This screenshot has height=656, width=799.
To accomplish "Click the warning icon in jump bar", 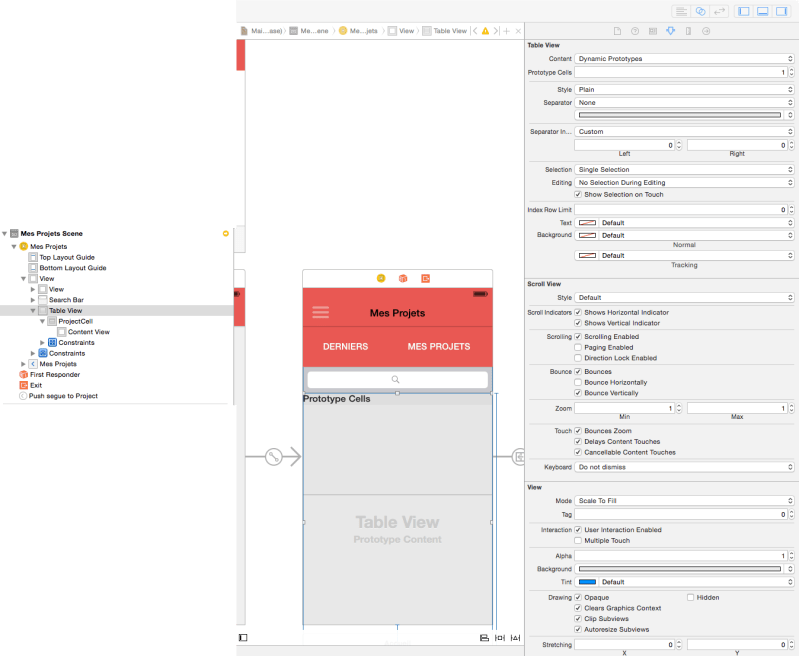I will click(x=485, y=31).
